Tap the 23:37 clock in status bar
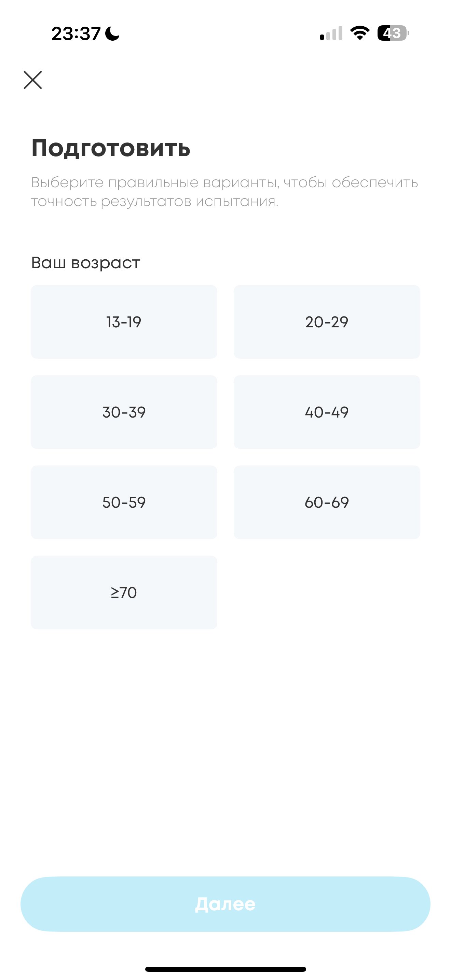The image size is (451, 980). click(x=76, y=33)
